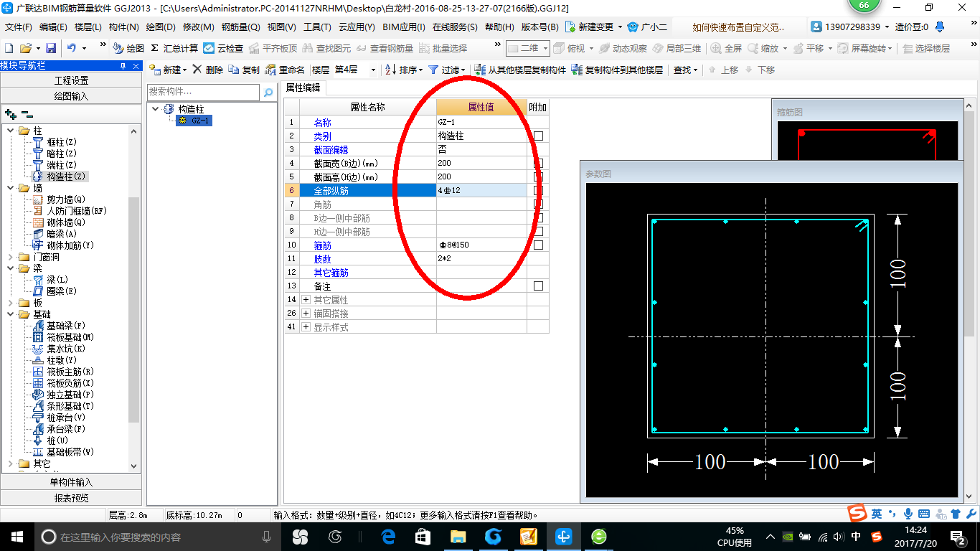980x551 pixels.
Task: Open the 工具(T) menu
Action: click(x=317, y=27)
